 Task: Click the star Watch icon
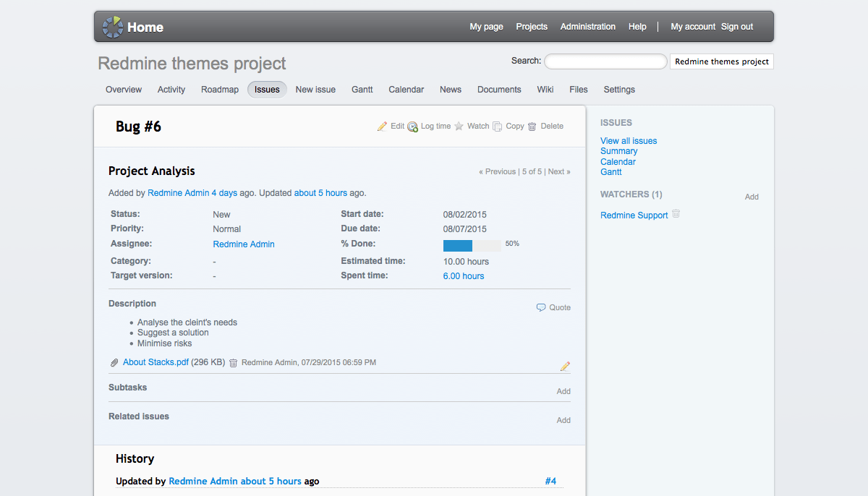point(459,127)
